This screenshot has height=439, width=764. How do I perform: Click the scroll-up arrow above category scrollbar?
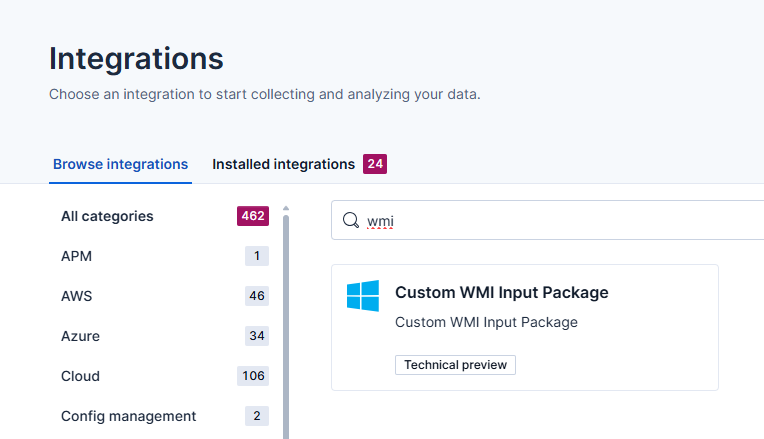(x=286, y=209)
